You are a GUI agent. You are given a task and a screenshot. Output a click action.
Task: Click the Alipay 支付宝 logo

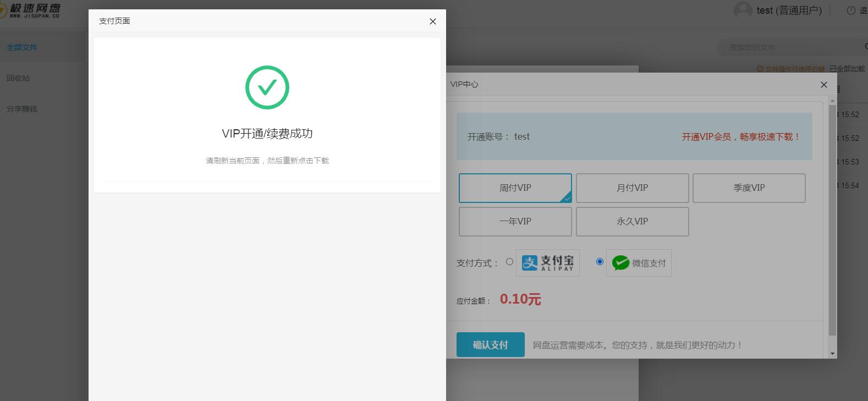(x=547, y=263)
